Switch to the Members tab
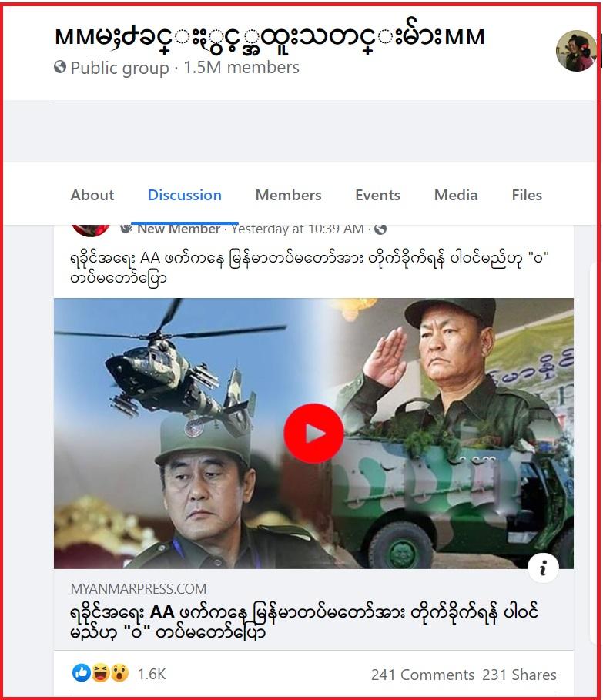 [288, 195]
